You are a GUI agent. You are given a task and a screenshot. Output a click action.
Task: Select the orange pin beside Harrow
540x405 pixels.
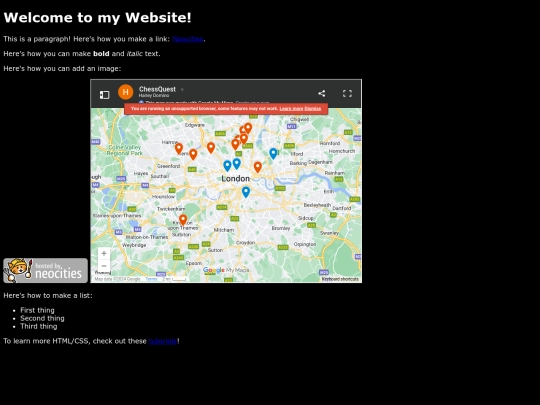(x=179, y=148)
